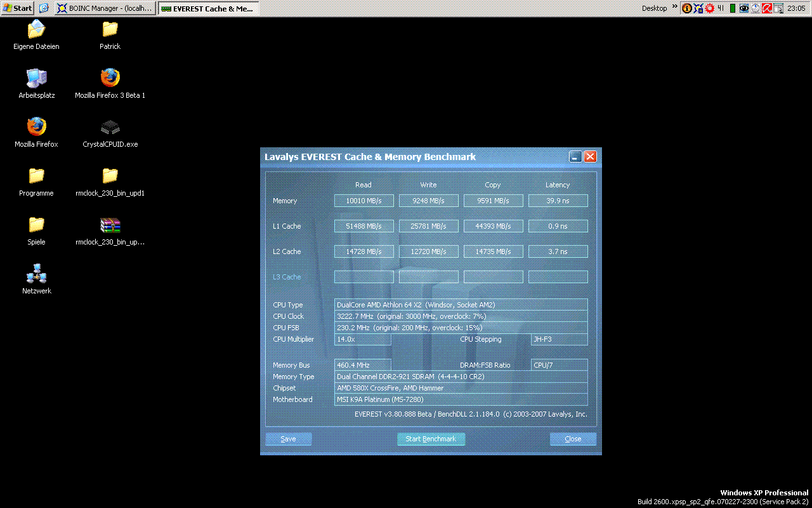The width and height of the screenshot is (812, 508).
Task: Select the CrystalCPUID.exe chip icon
Action: (110, 127)
